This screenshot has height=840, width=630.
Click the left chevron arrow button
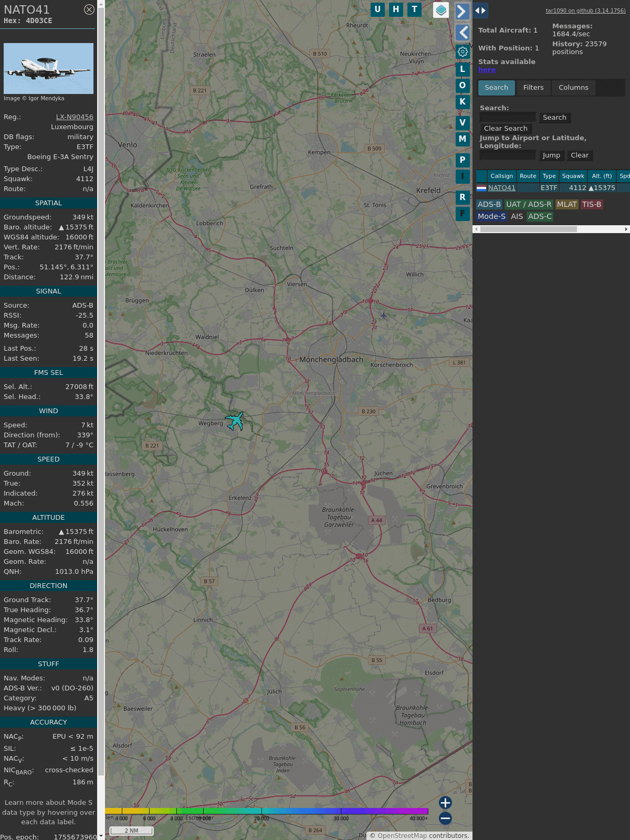click(463, 33)
